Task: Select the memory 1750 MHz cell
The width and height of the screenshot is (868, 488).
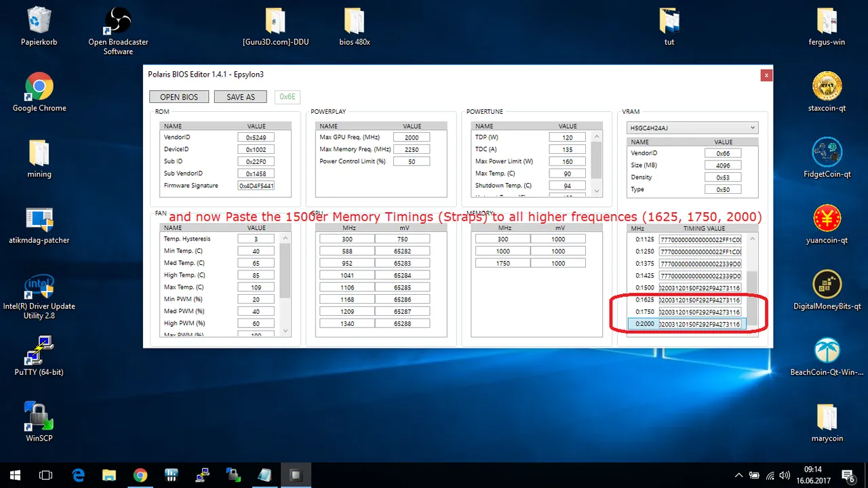Action: coord(503,263)
